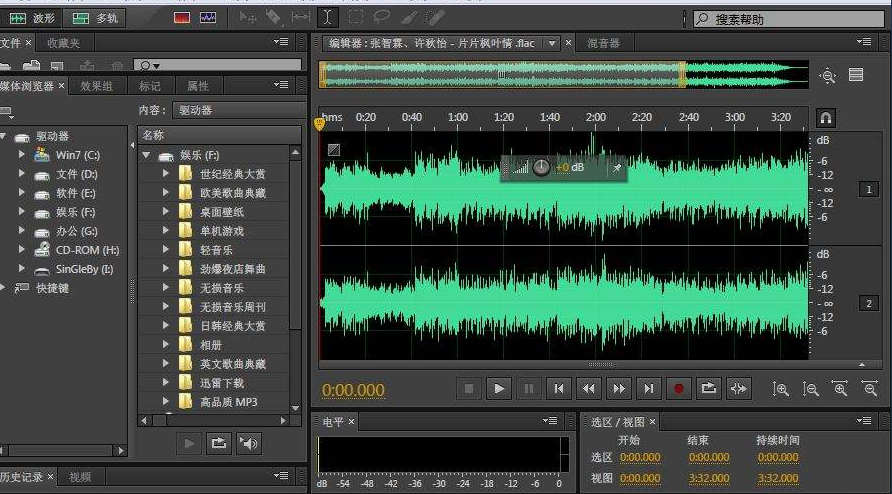Expand the 无损音乐 folder
This screenshot has height=494, width=892.
167,287
